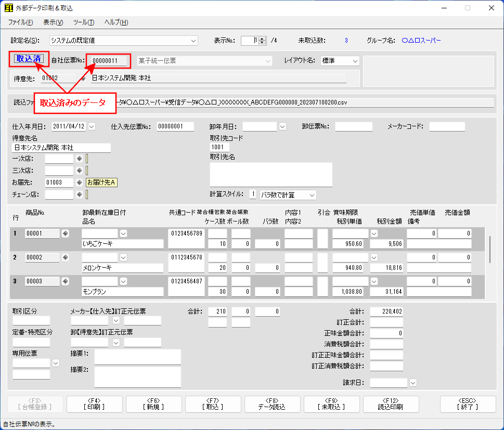Click the lookup diamond icon beside 得意先 code

pos(83,78)
